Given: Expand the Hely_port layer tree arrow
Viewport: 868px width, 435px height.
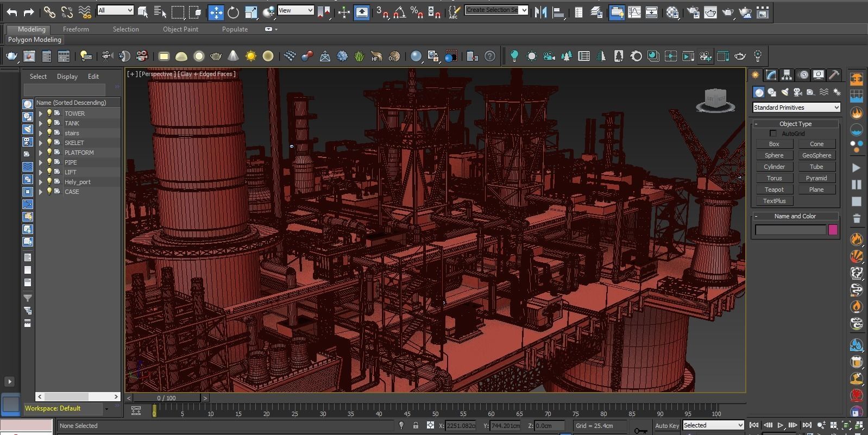Looking at the screenshot, I should click(x=40, y=182).
